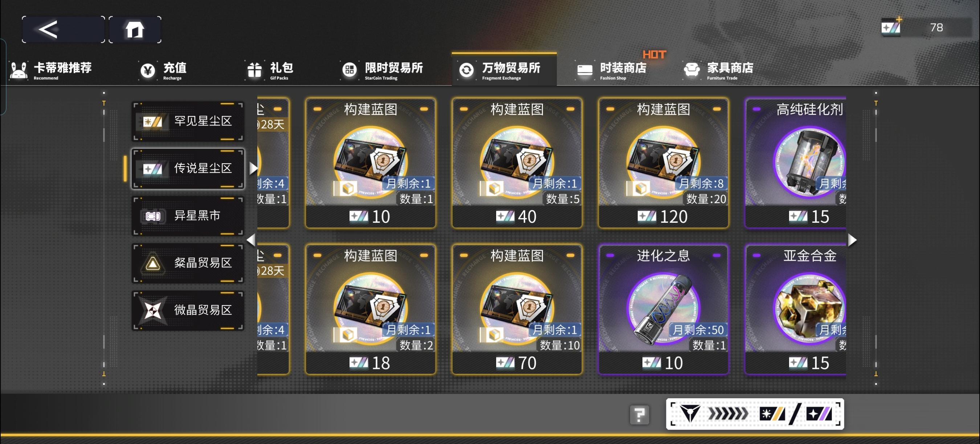Buy the 构建蓝图 costing 120

click(x=663, y=163)
